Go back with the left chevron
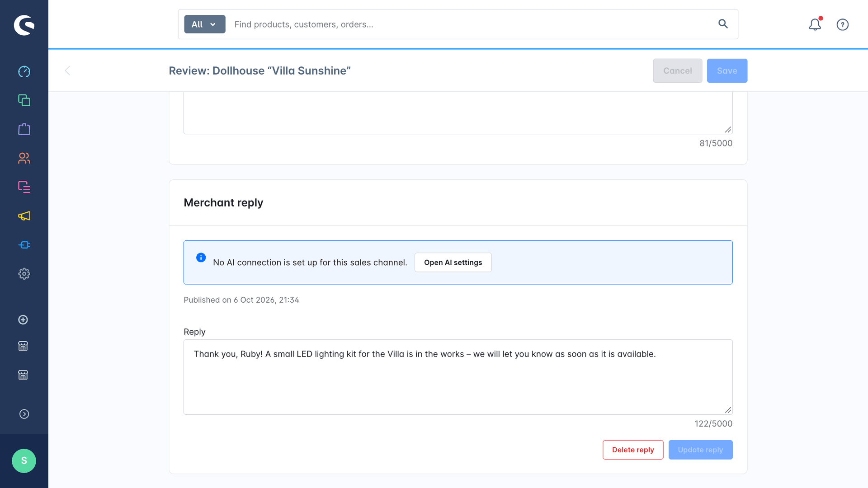Viewport: 868px width, 488px height. [x=67, y=70]
